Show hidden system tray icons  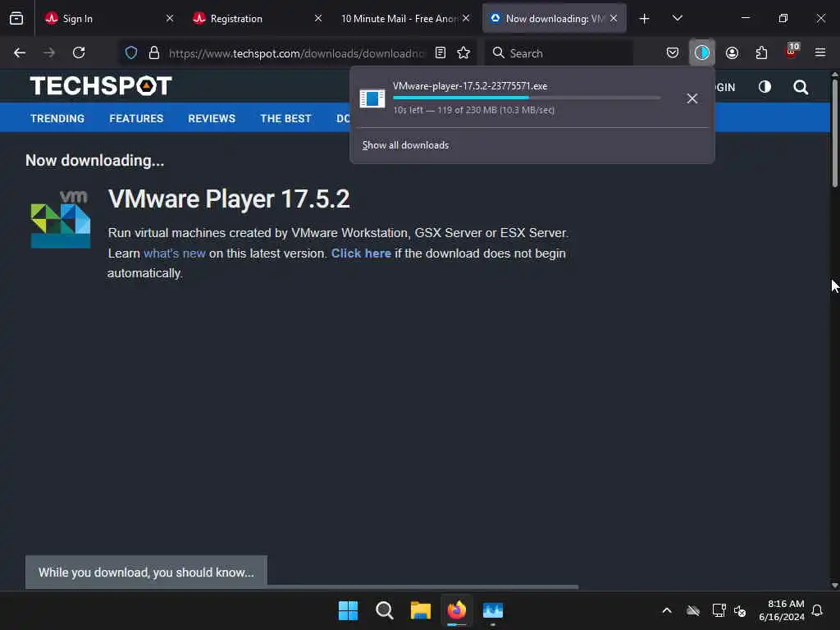point(667,610)
